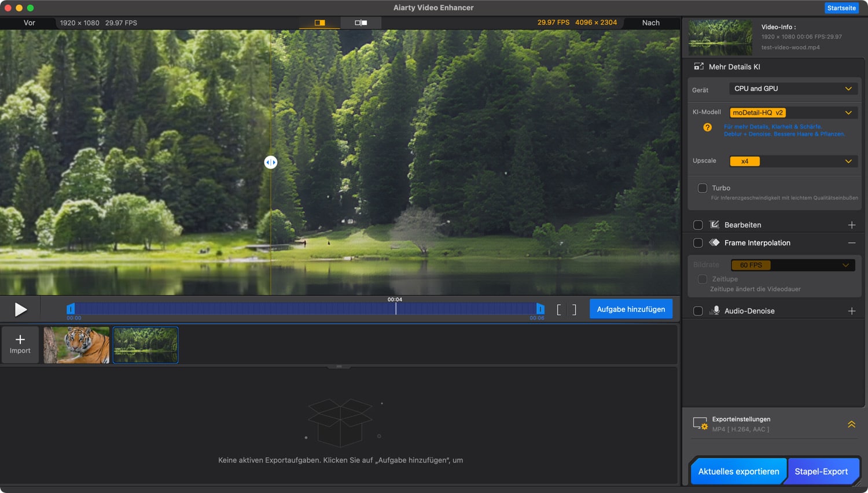This screenshot has height=493, width=868.
Task: Click the trim start bracket icon
Action: [559, 310]
